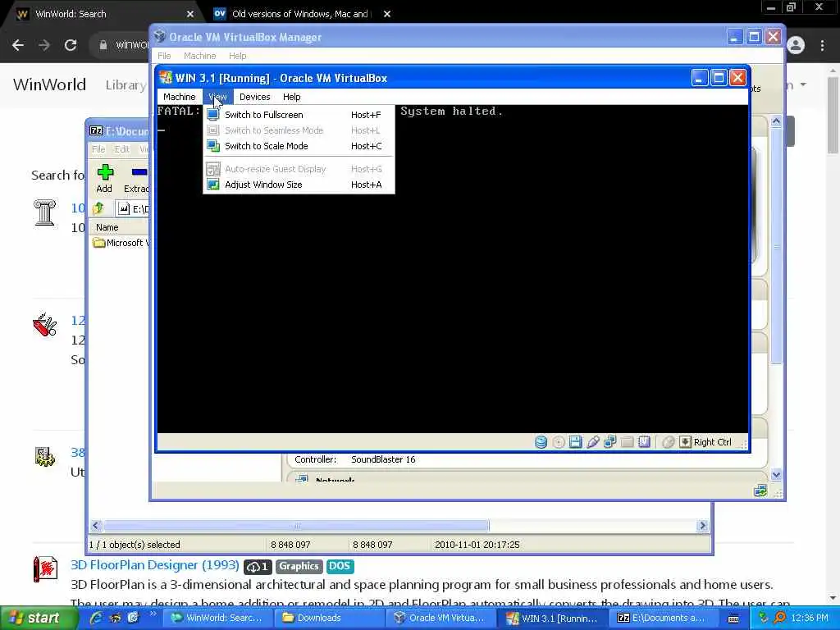Close the Old versions of Windows tab
The image size is (840, 630).
pyautogui.click(x=387, y=14)
